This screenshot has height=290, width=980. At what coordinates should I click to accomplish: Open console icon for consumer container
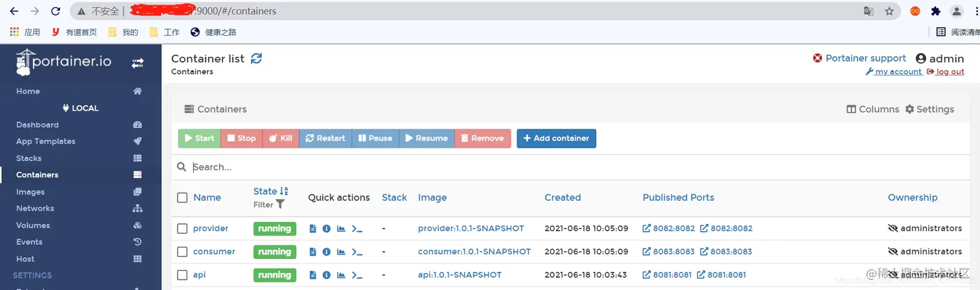click(356, 252)
